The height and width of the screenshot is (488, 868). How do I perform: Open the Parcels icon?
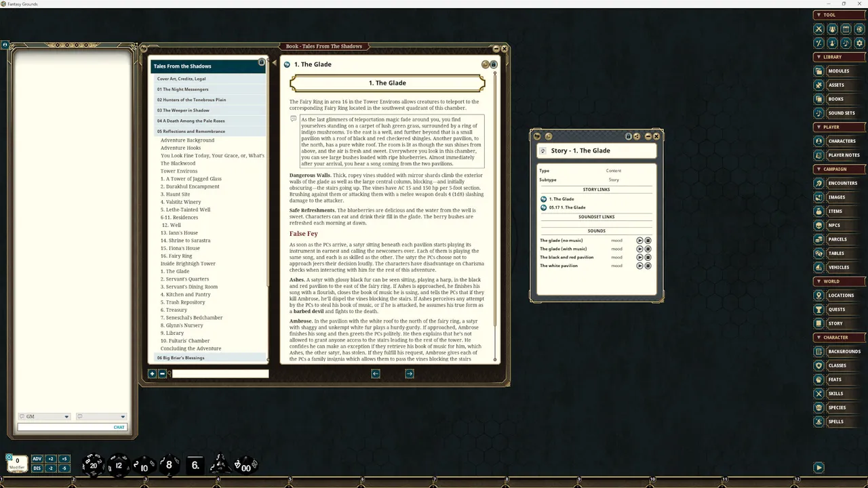(x=819, y=239)
